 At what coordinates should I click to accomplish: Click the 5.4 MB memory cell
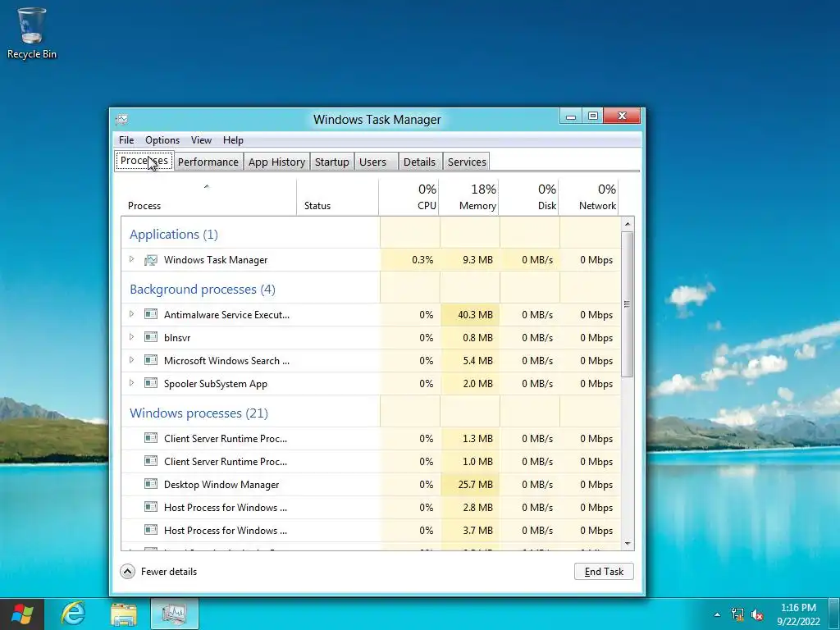pyautogui.click(x=470, y=361)
